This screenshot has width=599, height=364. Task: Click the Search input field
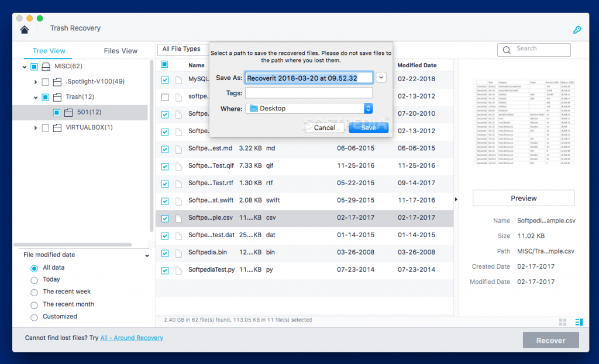click(534, 50)
